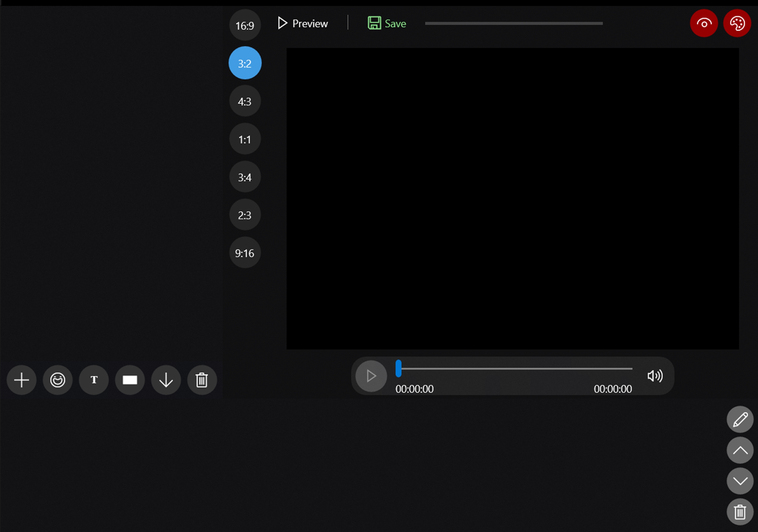
Task: Toggle the red eye visibility button
Action: pos(704,24)
